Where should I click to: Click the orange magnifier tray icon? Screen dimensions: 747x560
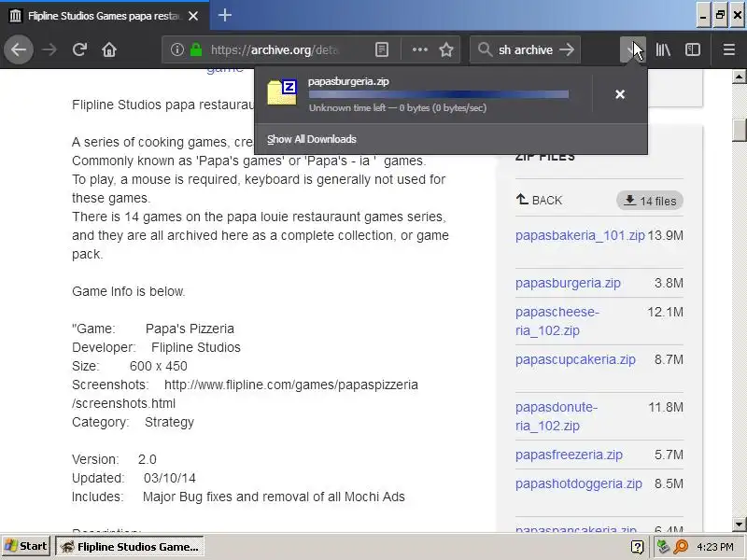[x=682, y=547]
